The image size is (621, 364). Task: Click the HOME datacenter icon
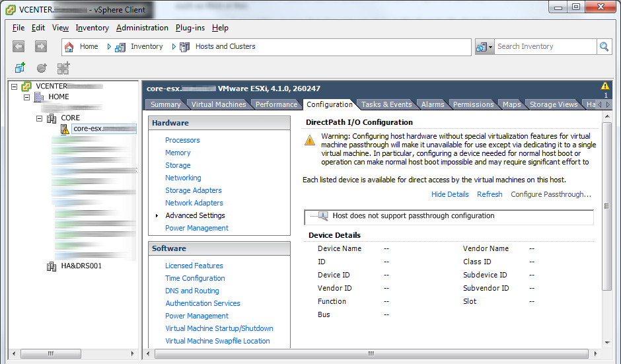pos(39,96)
